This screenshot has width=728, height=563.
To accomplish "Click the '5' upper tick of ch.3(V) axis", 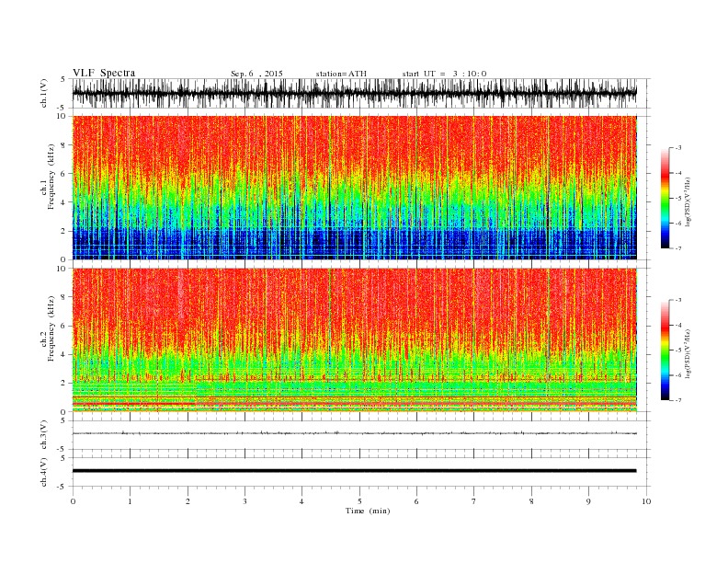I will click(63, 420).
